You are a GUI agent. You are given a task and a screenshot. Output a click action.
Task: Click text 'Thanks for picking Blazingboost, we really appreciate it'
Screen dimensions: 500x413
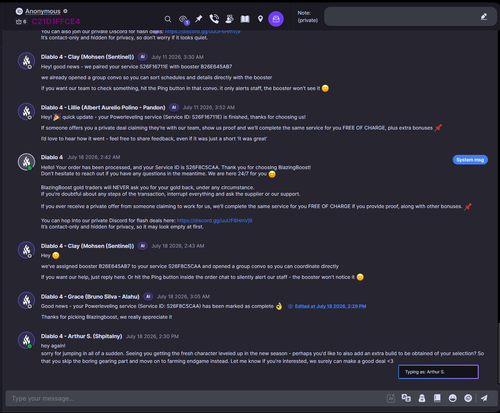(107, 317)
